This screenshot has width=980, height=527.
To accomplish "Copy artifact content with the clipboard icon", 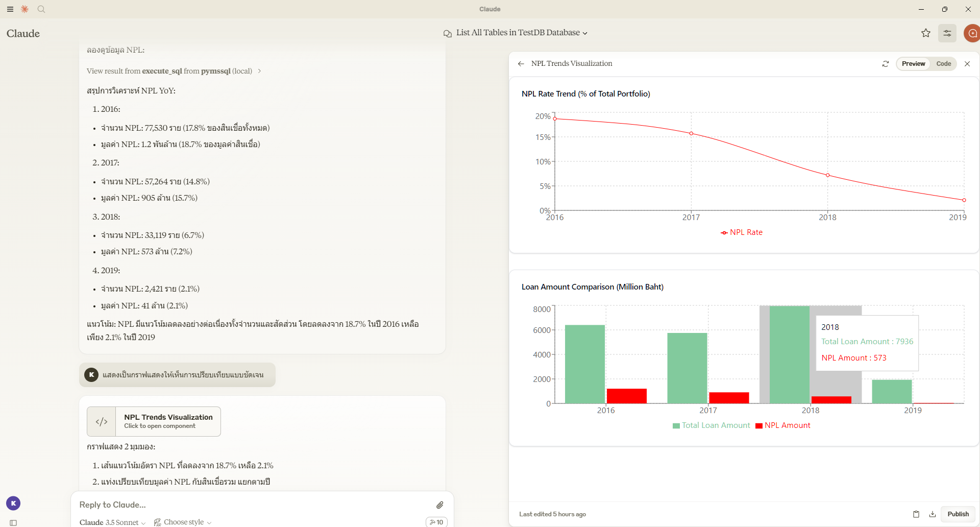I will coord(916,514).
